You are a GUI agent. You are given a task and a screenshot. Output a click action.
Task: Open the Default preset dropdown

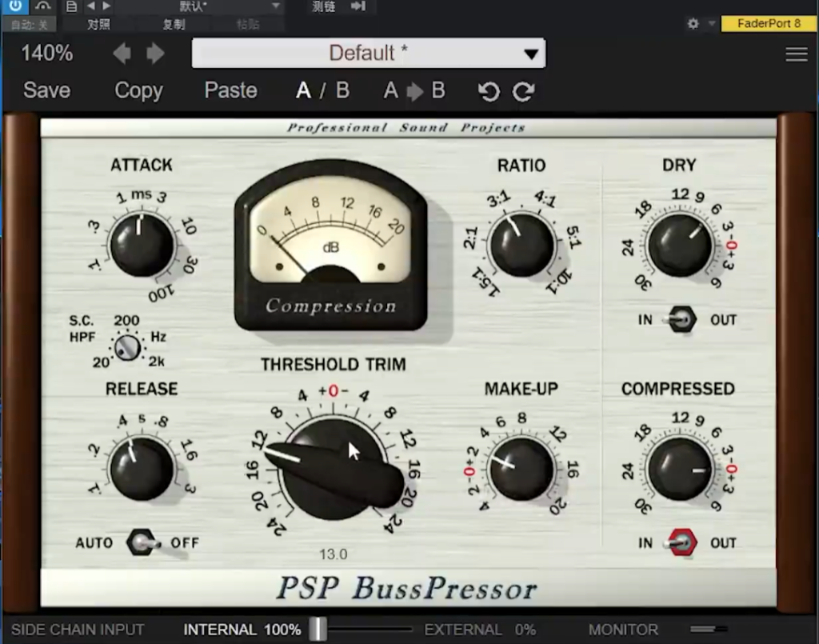pos(369,54)
